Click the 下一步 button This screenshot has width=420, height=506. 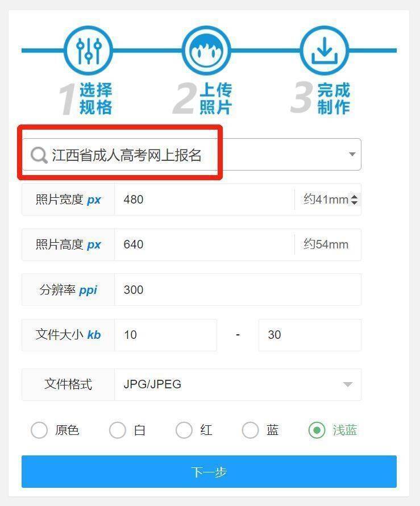pyautogui.click(x=209, y=471)
